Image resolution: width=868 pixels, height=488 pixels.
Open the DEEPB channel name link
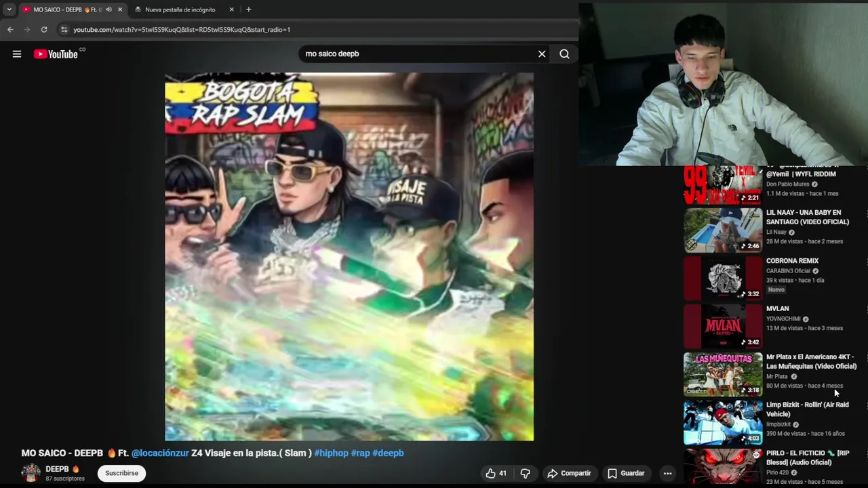pyautogui.click(x=62, y=469)
